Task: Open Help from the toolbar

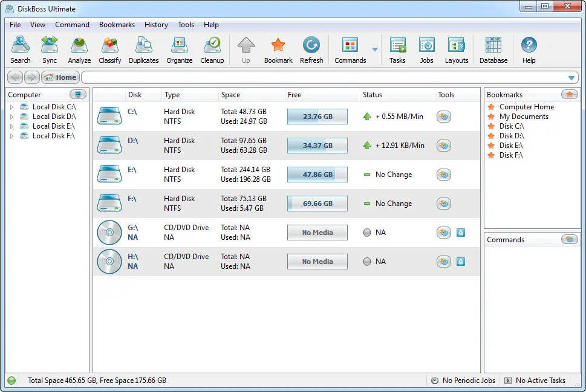Action: (x=529, y=50)
